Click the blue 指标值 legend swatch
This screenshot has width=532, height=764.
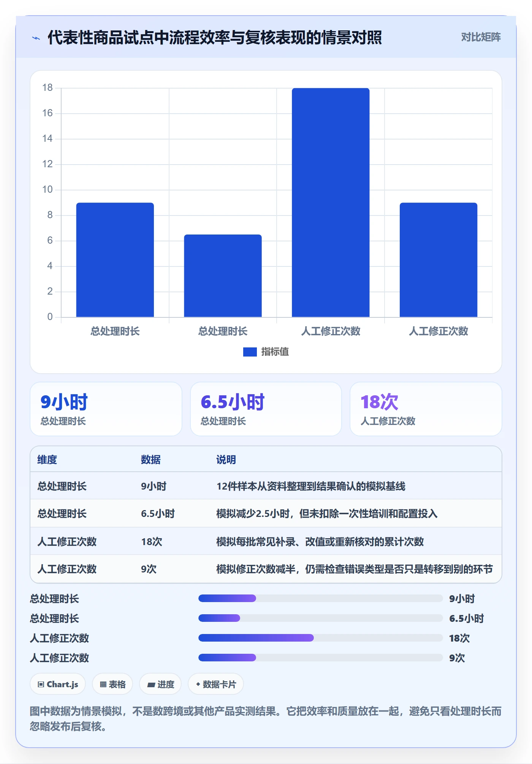(250, 352)
